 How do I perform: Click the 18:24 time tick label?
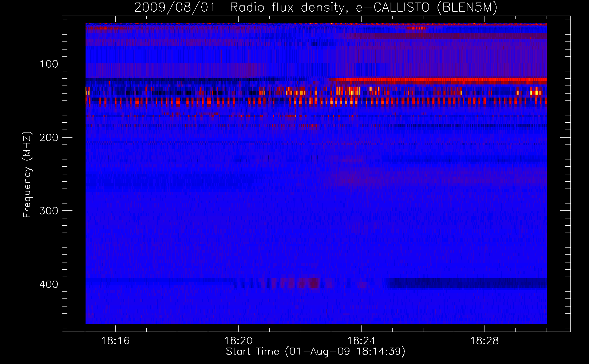click(x=361, y=341)
